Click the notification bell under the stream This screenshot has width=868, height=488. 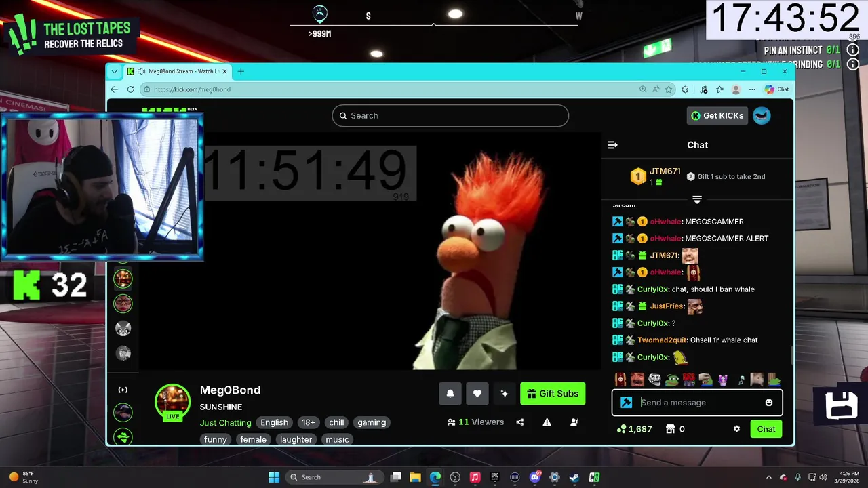[450, 394]
